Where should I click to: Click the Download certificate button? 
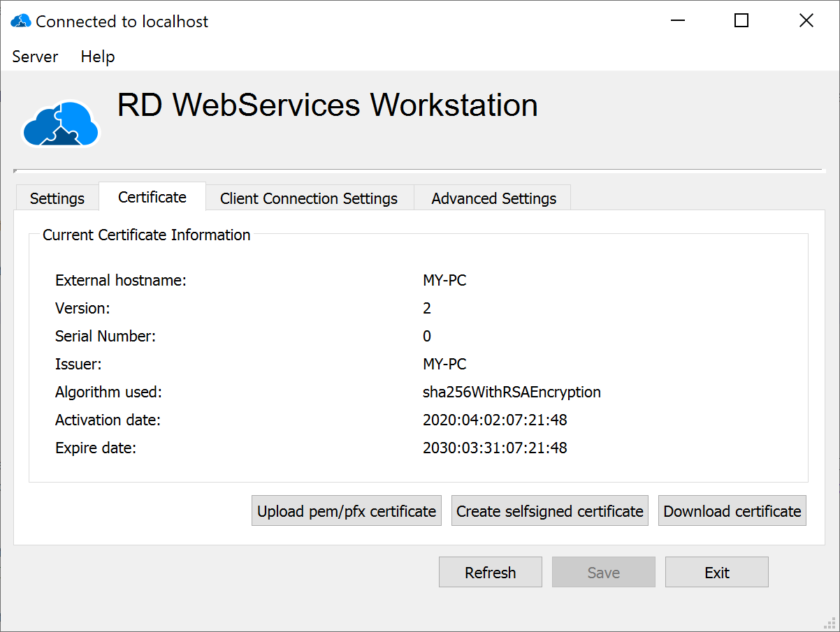click(x=732, y=511)
